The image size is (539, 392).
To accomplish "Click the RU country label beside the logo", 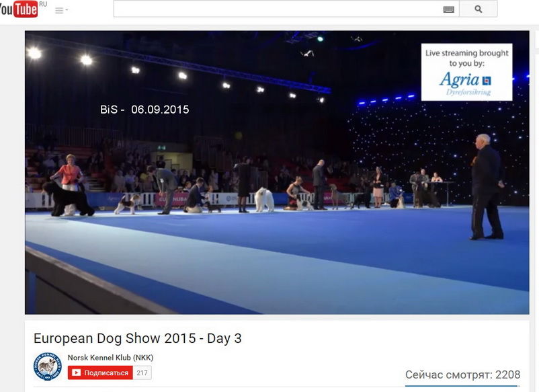I will [x=43, y=4].
